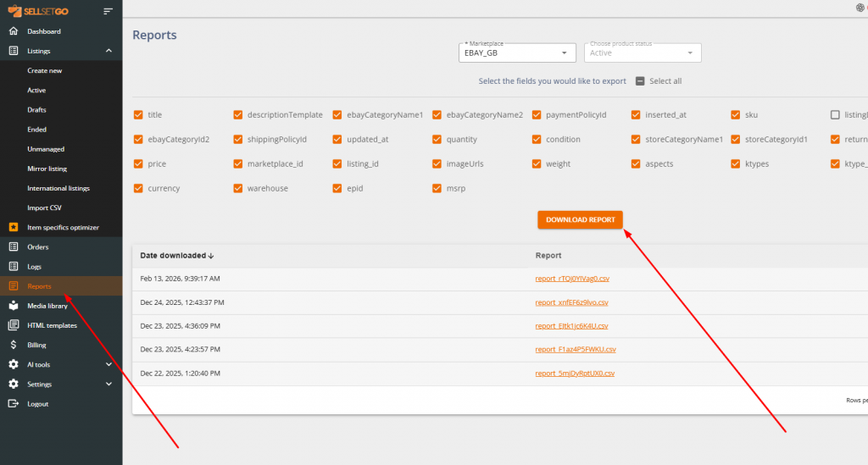This screenshot has width=868, height=465.
Task: Go to Import CSV page
Action: (x=44, y=208)
